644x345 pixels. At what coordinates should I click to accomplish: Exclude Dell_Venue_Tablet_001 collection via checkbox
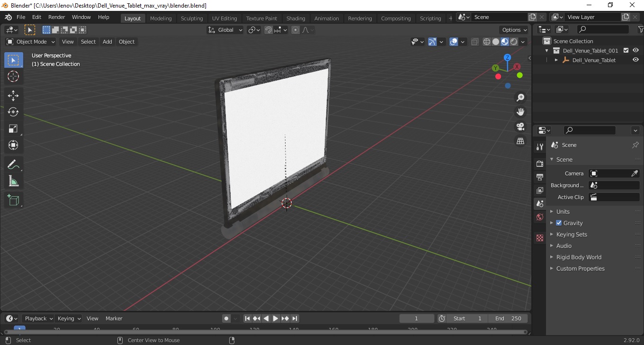(626, 50)
